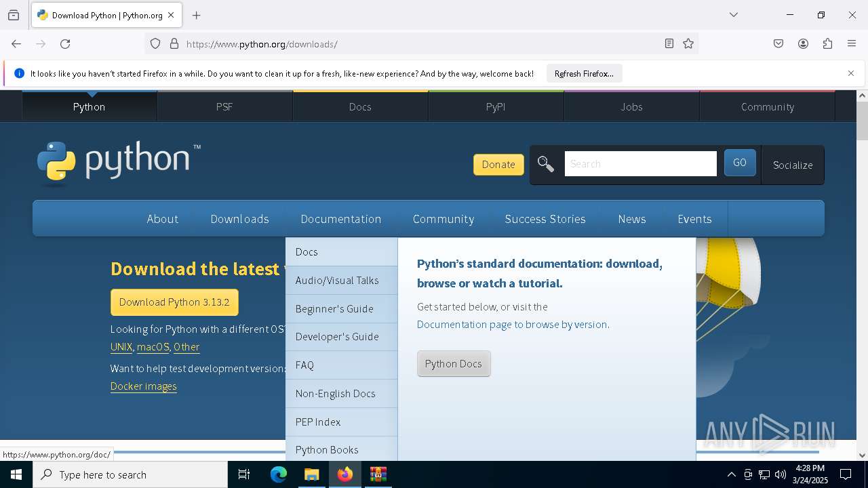Click the search magnifier icon
The width and height of the screenshot is (868, 488).
(546, 164)
